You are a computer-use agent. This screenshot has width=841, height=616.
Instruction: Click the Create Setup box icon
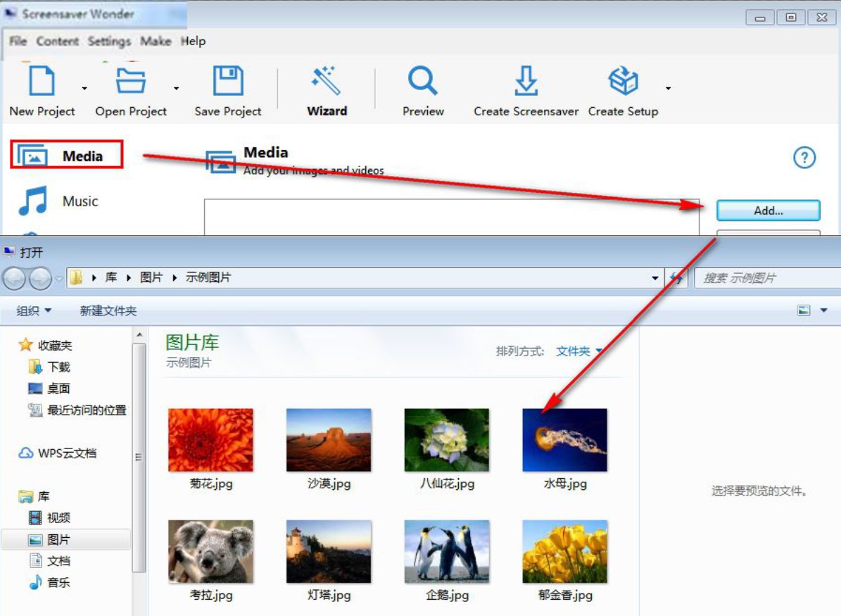[x=623, y=80]
